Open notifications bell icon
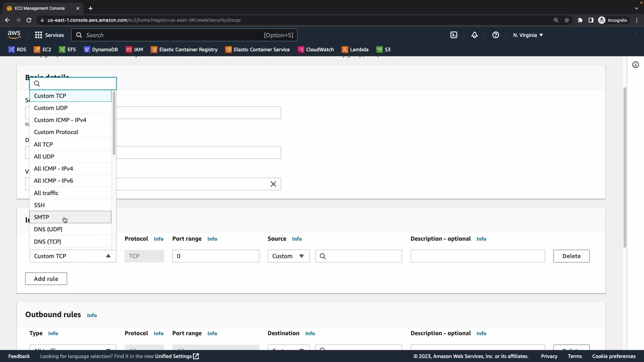The image size is (644, 362). pyautogui.click(x=474, y=35)
